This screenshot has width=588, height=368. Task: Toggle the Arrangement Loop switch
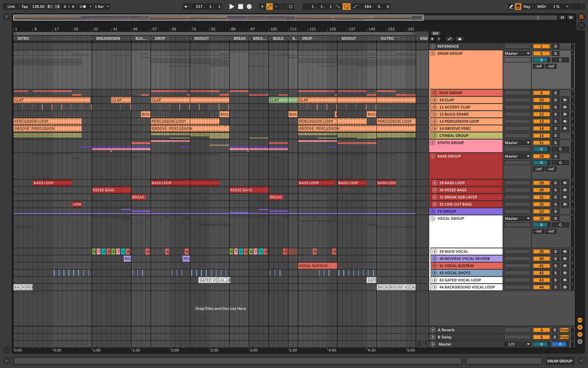[x=346, y=7]
